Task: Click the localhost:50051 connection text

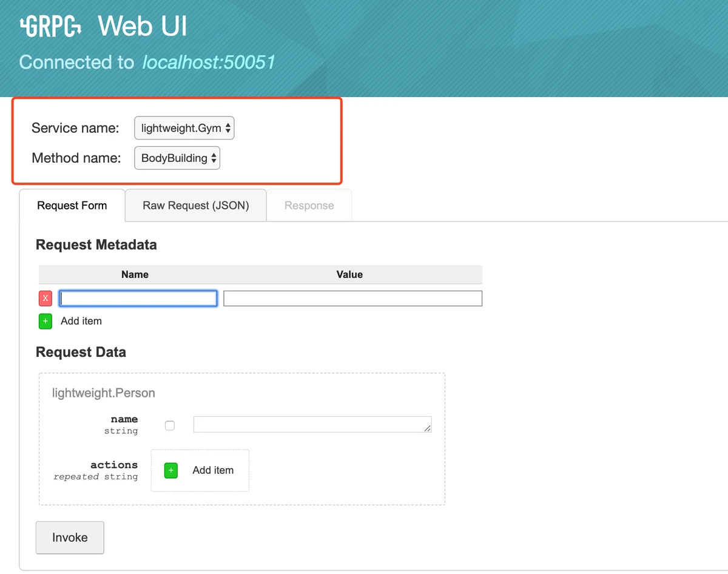Action: (209, 62)
